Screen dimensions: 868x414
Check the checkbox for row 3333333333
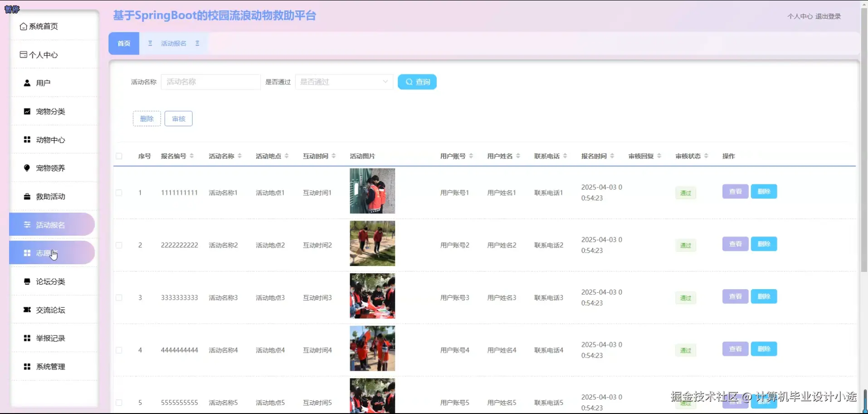click(119, 298)
